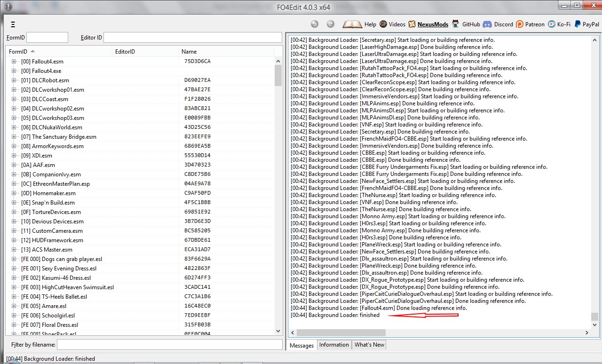
Task: Expand the DLCRobot.esm plugin node
Action: pyautogui.click(x=14, y=80)
